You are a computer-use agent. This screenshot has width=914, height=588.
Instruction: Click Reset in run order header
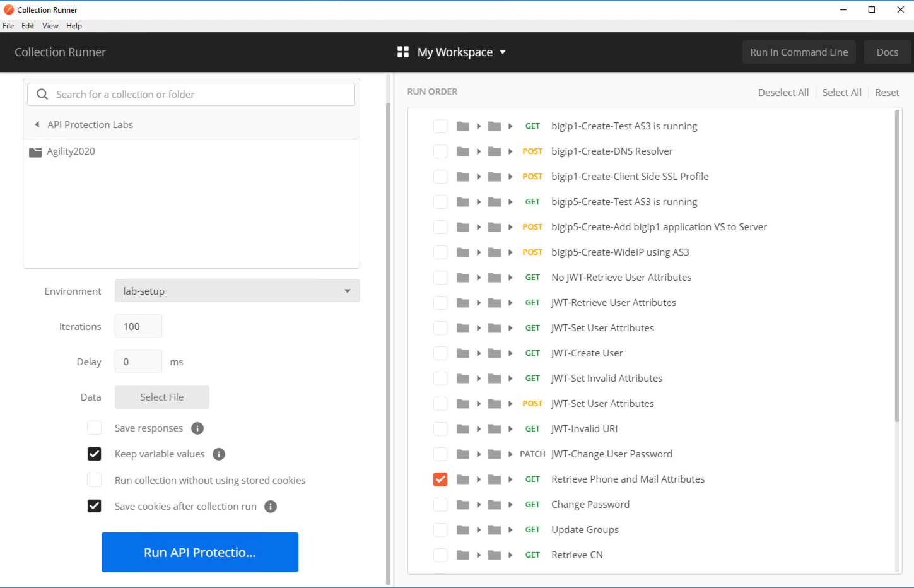click(887, 92)
